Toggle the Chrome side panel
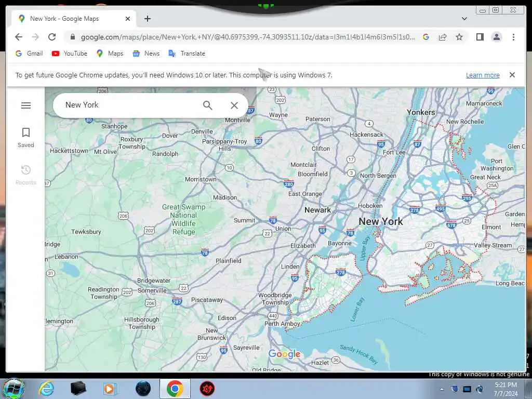532x399 pixels. 480,37
